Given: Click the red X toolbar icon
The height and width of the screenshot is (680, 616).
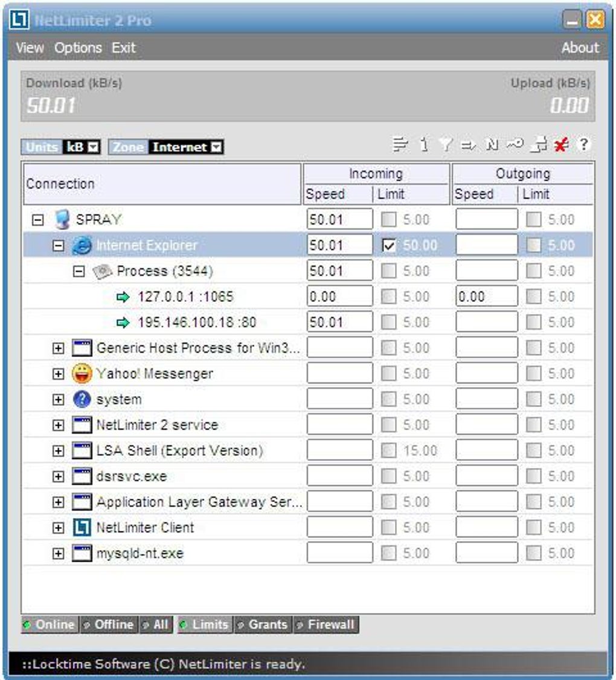Looking at the screenshot, I should (561, 144).
